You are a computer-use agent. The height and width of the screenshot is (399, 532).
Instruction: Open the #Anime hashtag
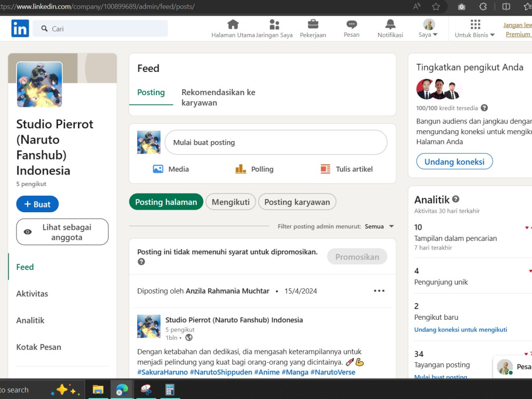(267, 372)
